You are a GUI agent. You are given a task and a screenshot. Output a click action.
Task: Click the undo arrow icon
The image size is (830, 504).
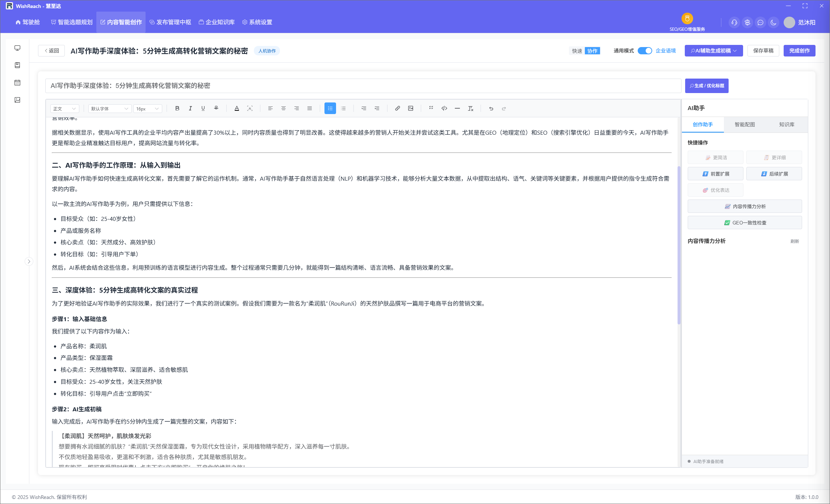(491, 108)
